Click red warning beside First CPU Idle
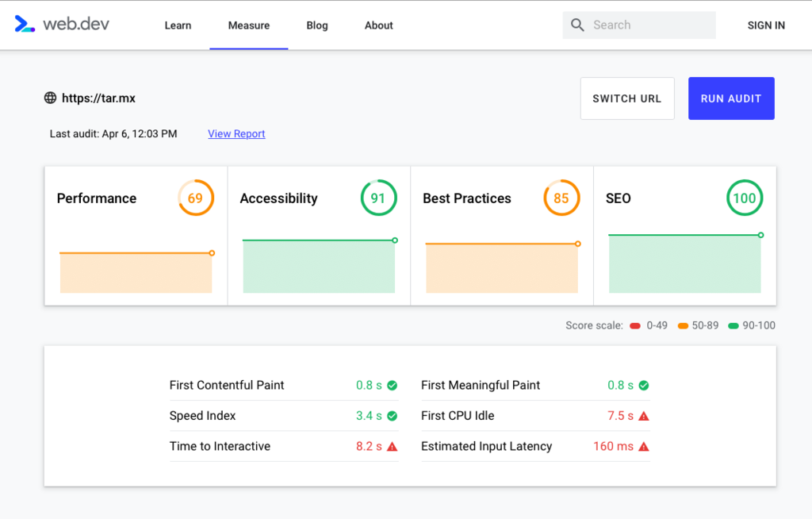812x519 pixels. [x=644, y=416]
